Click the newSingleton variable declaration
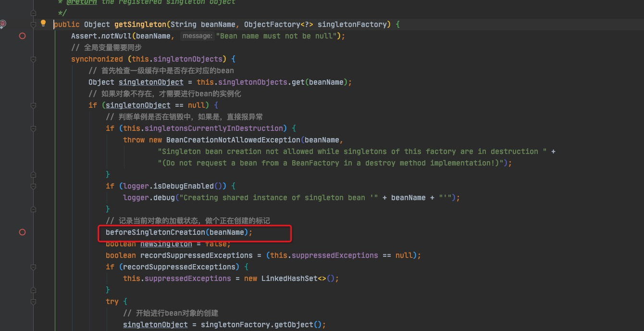The width and height of the screenshot is (644, 331). tap(166, 244)
